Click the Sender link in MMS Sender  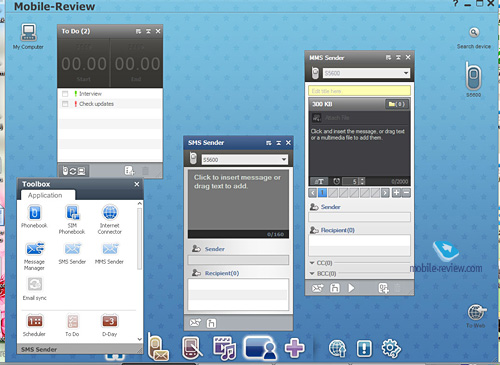[x=331, y=207]
